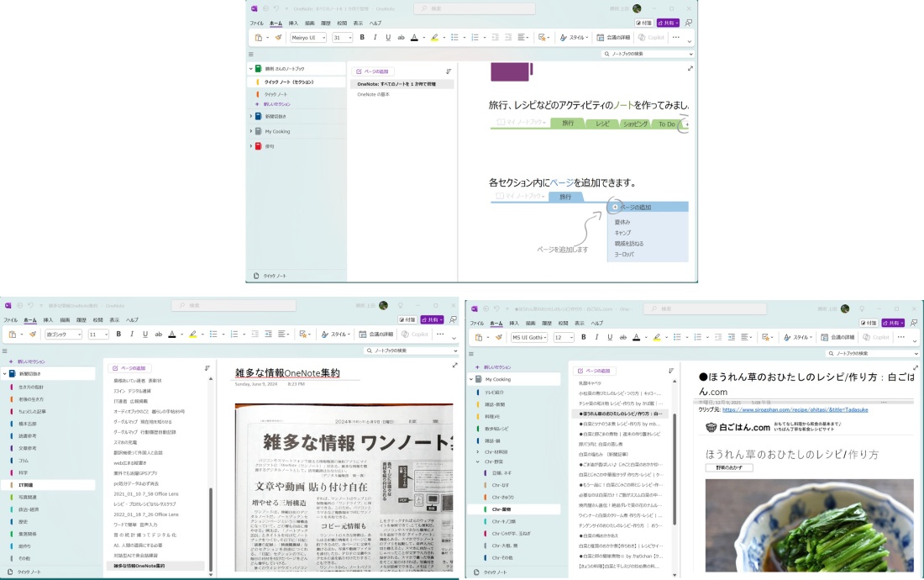Open the 描画 tab in the bottom-left window
The height and width of the screenshot is (580, 924).
pos(65,320)
